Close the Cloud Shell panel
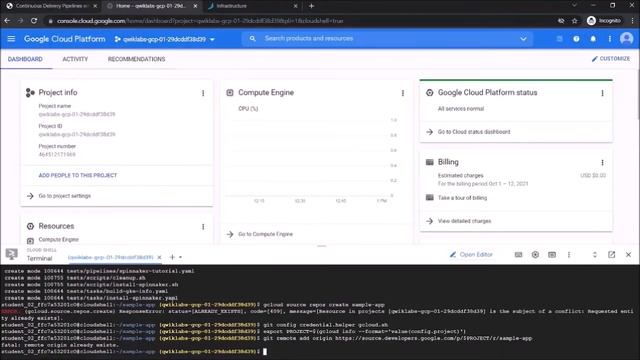The image size is (640, 360). (x=629, y=255)
